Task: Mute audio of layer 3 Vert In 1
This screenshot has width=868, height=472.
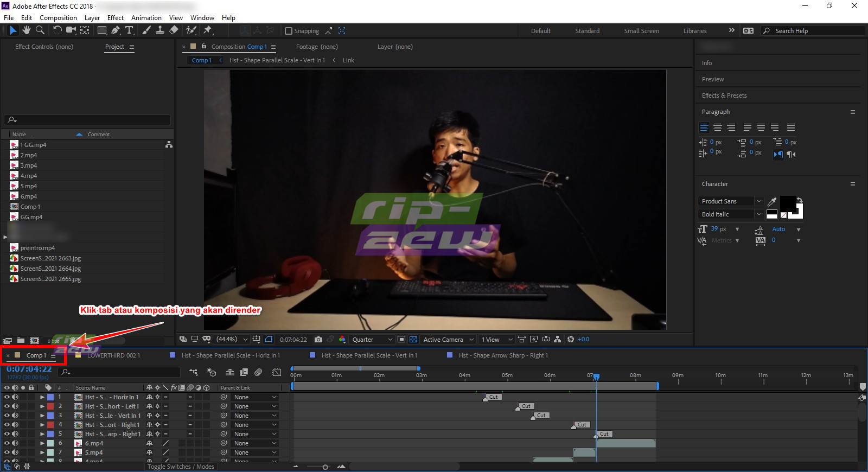Action: [x=15, y=416]
